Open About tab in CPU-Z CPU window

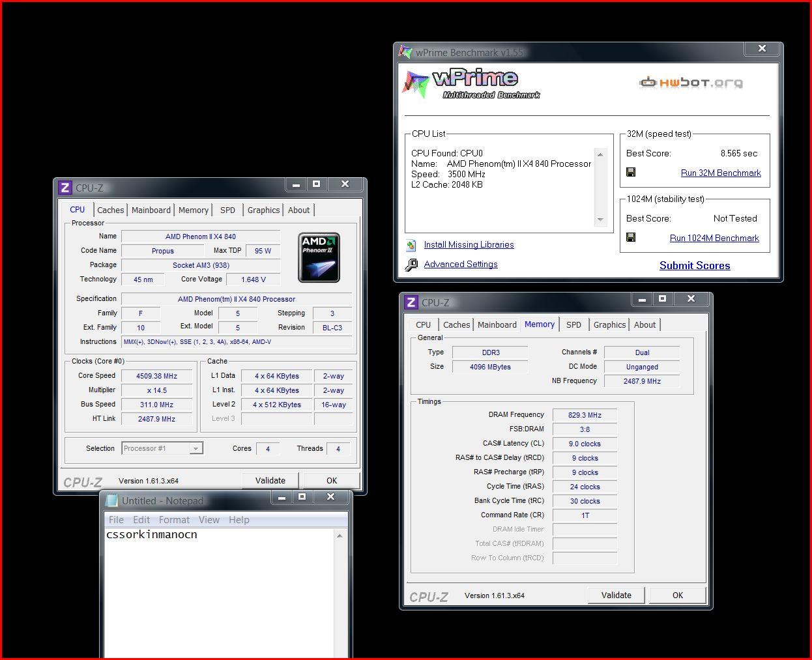[299, 210]
